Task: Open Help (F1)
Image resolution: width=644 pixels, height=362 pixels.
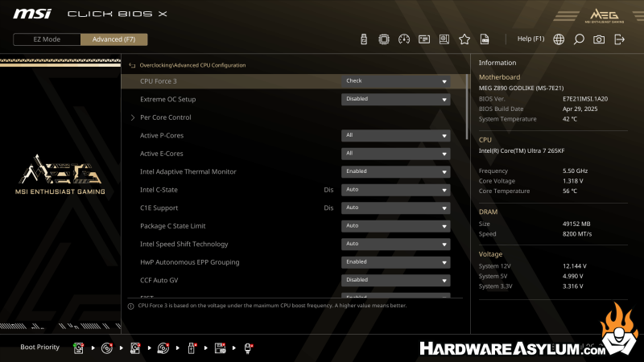Action: click(530, 39)
